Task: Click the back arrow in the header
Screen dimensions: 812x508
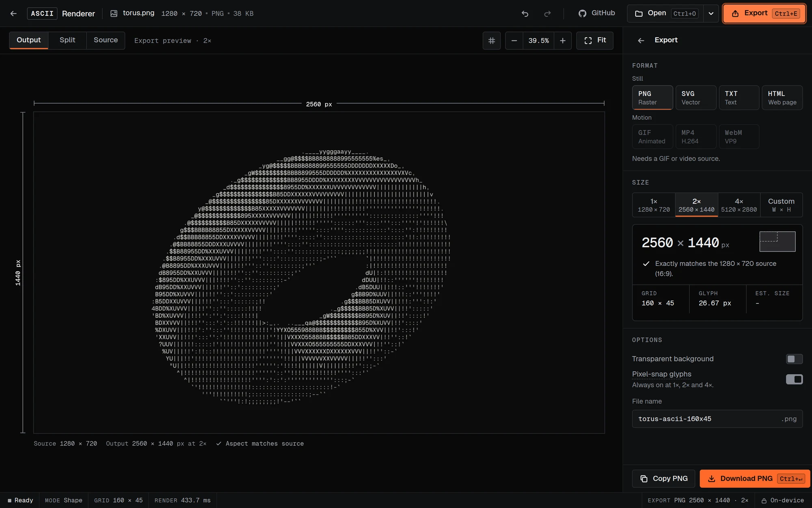Action: (x=13, y=13)
